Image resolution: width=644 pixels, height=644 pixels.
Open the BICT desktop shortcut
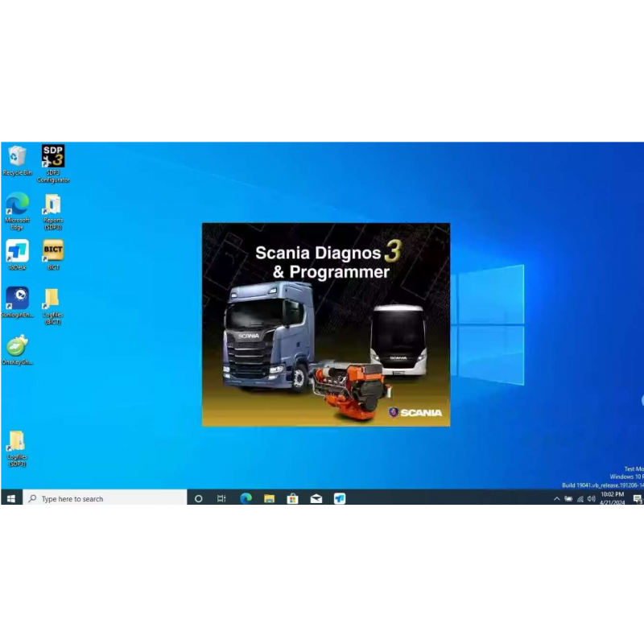(x=52, y=251)
